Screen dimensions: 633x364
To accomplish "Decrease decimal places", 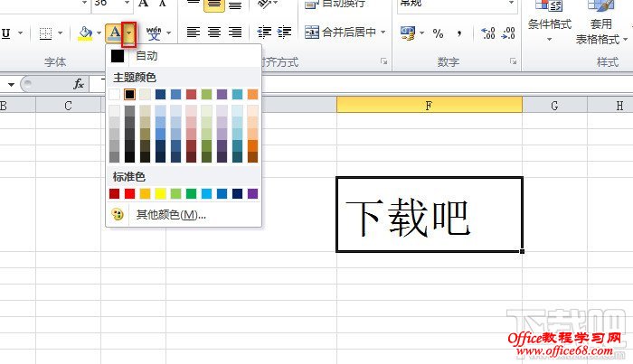I will click(508, 33).
